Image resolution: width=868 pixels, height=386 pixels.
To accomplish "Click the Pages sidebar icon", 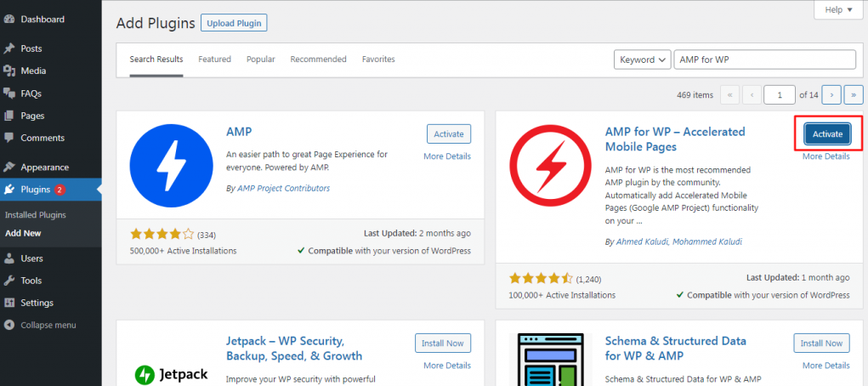I will pos(9,116).
